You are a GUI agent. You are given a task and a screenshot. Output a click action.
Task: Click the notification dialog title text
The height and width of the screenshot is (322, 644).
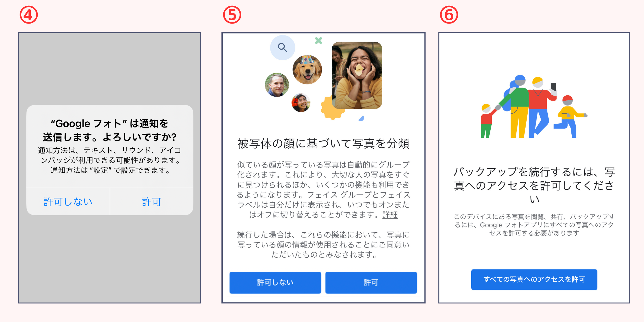click(109, 130)
